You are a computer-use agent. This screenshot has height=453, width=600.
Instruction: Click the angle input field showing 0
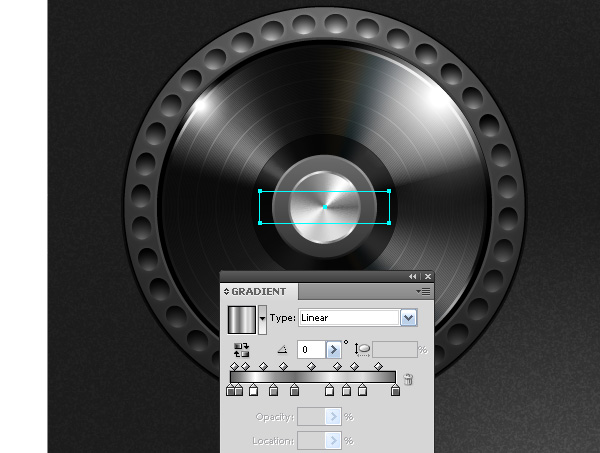coord(311,350)
